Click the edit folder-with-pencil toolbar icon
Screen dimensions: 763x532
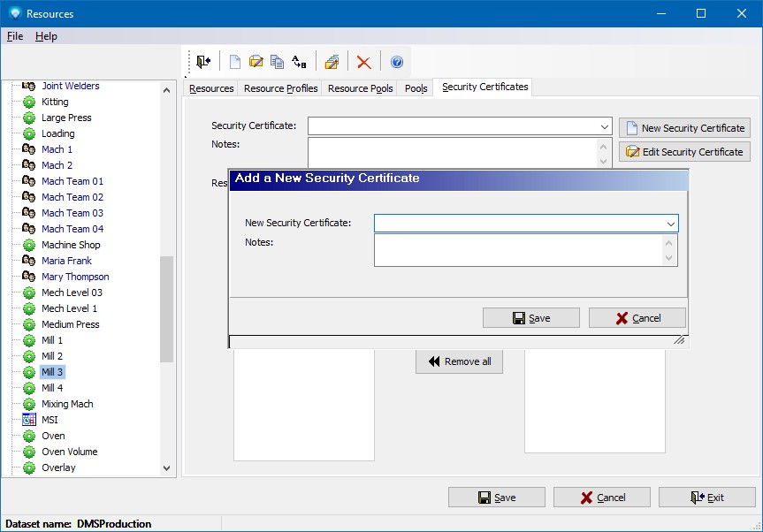pos(256,62)
